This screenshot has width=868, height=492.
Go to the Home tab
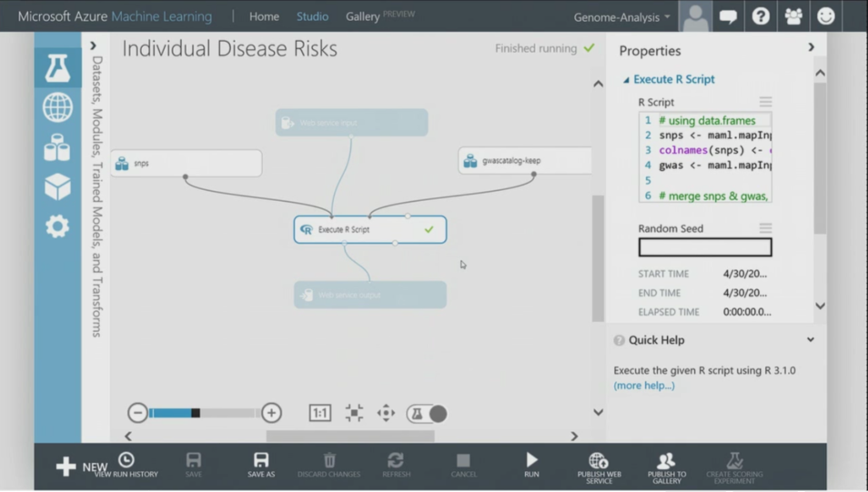(264, 16)
